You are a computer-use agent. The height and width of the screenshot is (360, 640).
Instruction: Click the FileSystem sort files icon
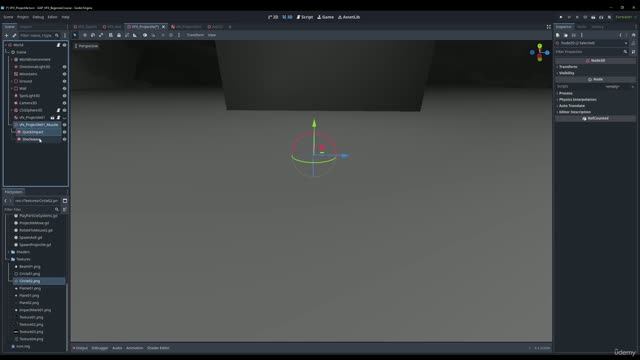point(64,209)
